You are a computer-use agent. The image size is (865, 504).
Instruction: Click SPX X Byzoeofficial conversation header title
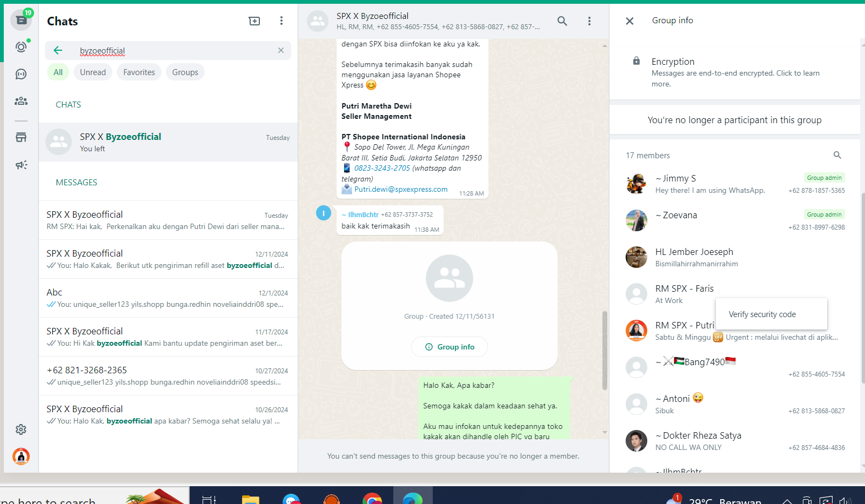[x=373, y=16]
